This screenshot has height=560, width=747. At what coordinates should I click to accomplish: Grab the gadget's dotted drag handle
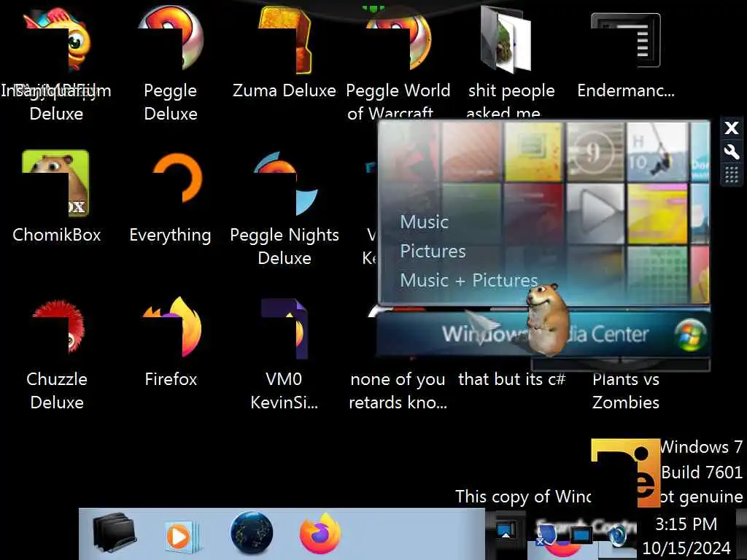coord(731,174)
